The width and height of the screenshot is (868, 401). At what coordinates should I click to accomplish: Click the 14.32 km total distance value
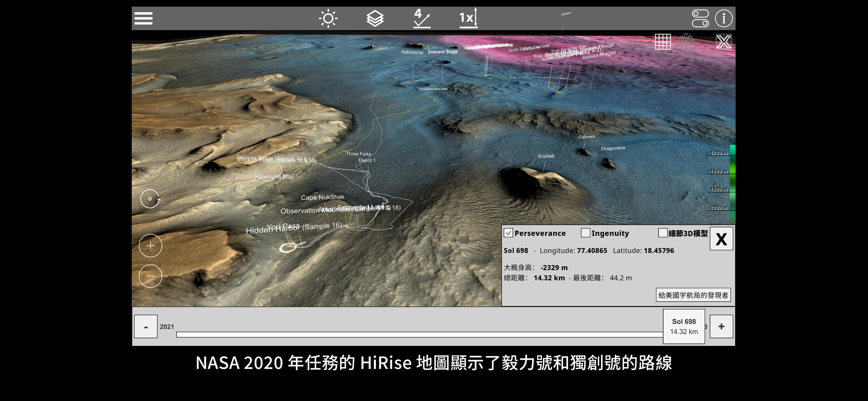[549, 278]
